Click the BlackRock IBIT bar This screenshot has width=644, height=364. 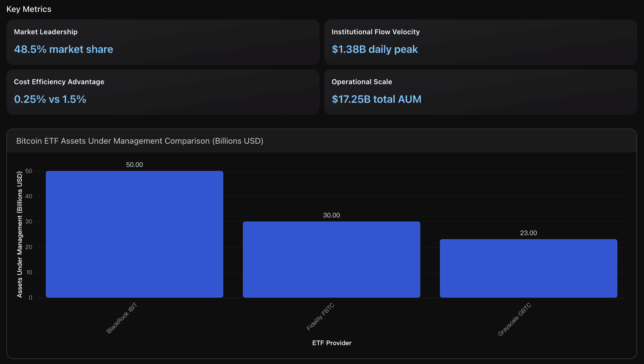[x=135, y=234]
